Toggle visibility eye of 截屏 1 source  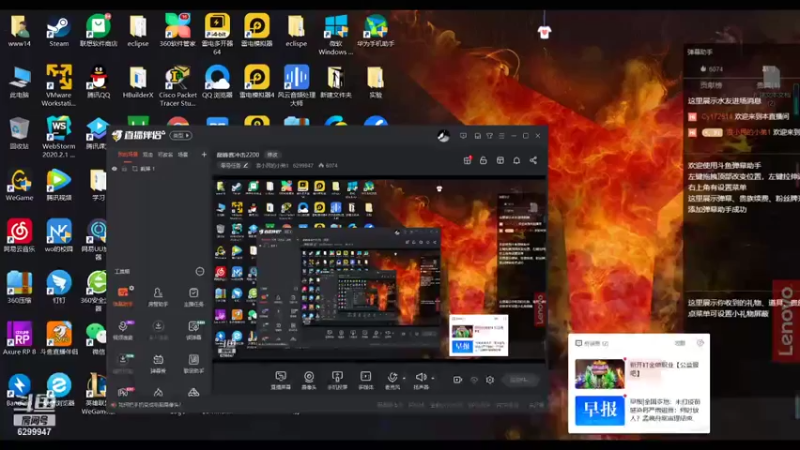[x=115, y=168]
